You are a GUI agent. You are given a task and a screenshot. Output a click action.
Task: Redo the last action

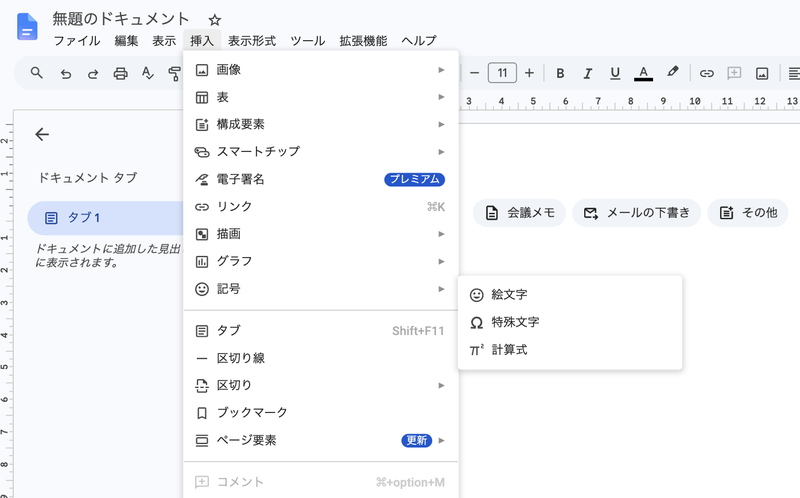93,73
